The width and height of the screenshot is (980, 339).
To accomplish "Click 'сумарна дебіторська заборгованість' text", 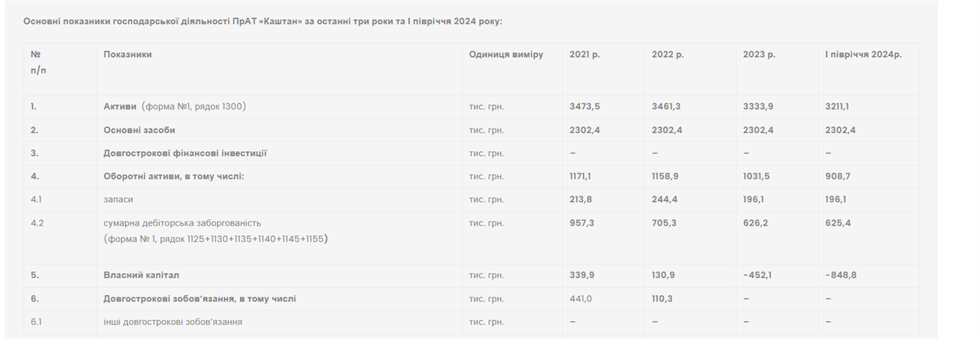I will point(182,223).
